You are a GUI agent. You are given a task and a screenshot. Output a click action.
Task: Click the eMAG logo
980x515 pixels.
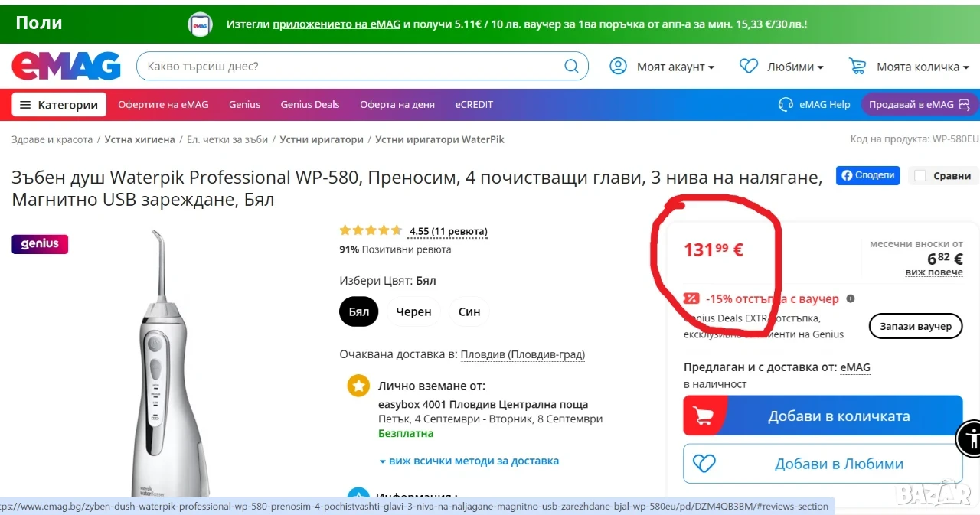point(66,67)
